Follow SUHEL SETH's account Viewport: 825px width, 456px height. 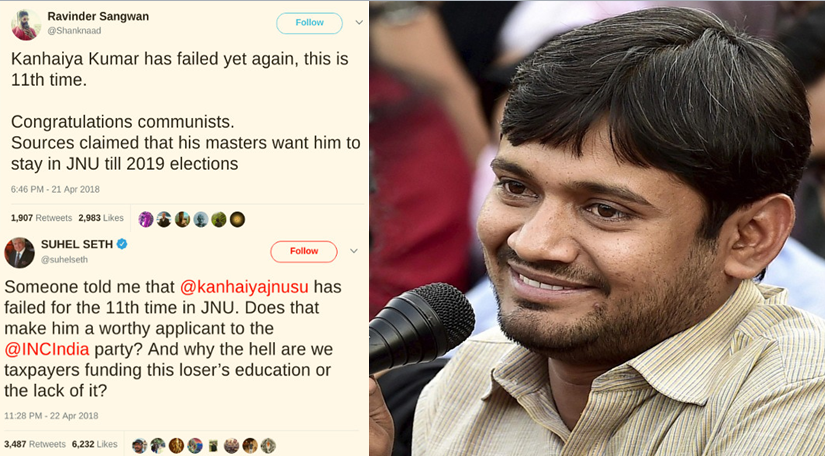pyautogui.click(x=304, y=251)
